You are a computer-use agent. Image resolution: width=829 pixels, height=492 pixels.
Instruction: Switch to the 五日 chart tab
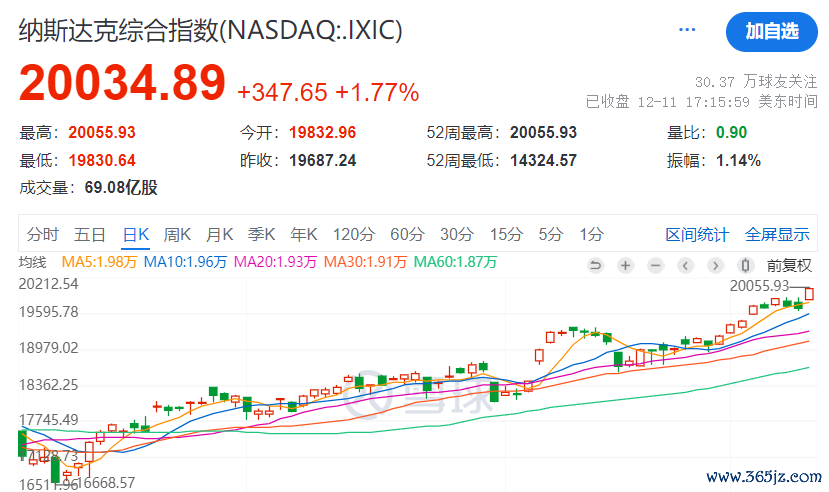(90, 234)
